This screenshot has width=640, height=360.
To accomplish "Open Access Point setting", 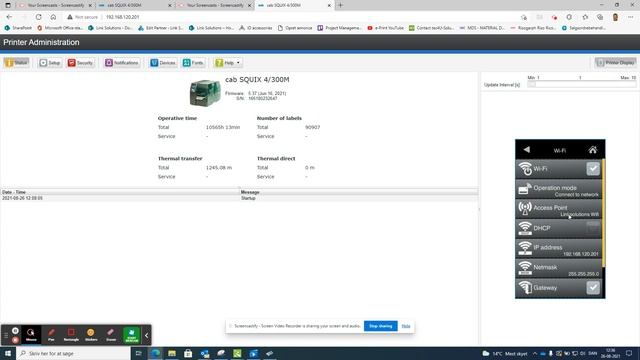I will (x=558, y=209).
